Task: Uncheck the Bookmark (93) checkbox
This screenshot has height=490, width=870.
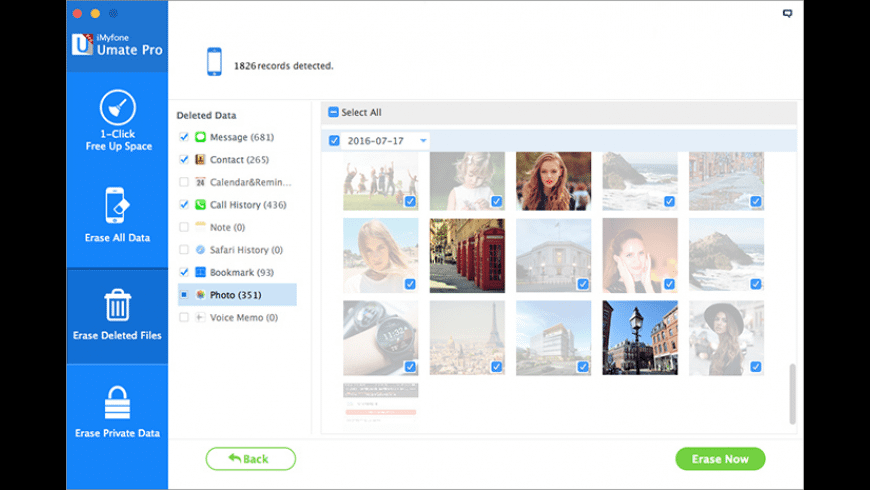Action: coord(184,272)
